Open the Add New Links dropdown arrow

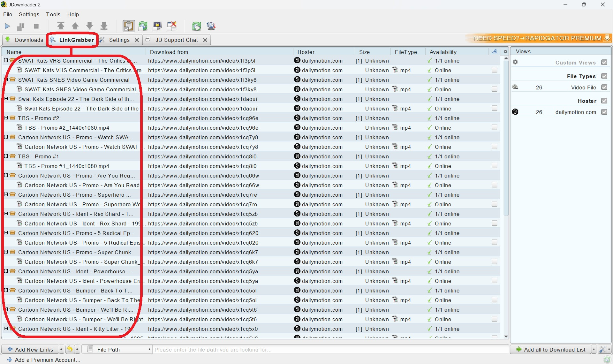(x=61, y=349)
